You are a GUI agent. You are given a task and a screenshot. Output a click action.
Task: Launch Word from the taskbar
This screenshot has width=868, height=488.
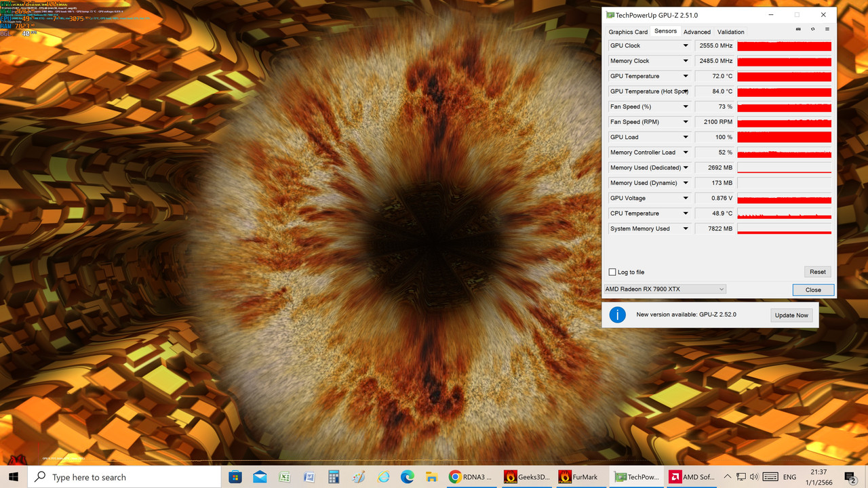coord(309,477)
